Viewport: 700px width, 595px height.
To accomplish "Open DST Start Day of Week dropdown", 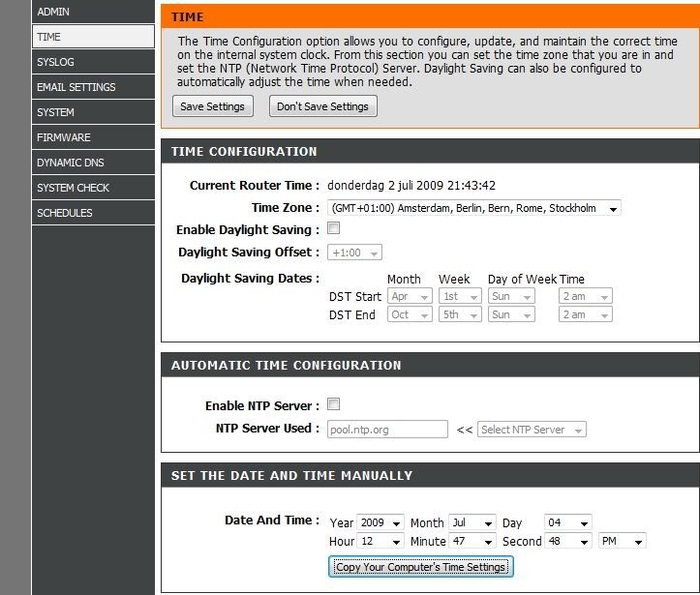I will (x=511, y=296).
